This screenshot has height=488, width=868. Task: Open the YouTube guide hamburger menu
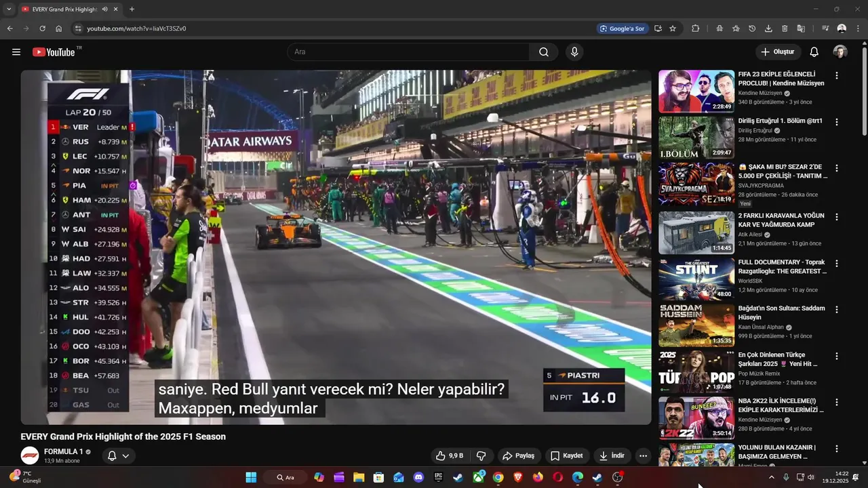[16, 52]
